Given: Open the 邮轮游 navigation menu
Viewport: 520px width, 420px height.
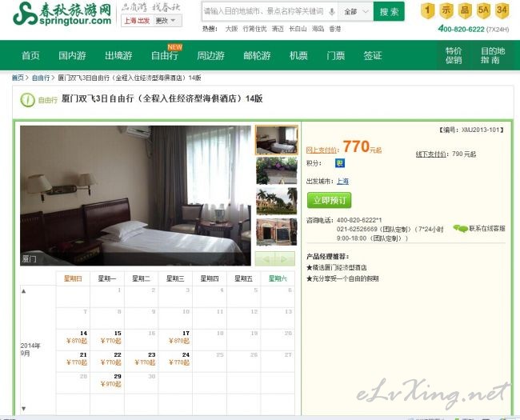Looking at the screenshot, I should click(257, 55).
